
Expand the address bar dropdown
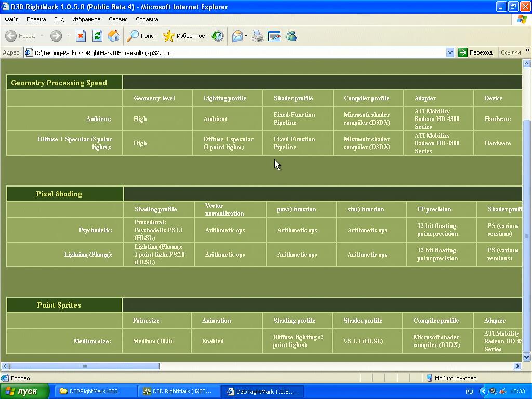450,52
